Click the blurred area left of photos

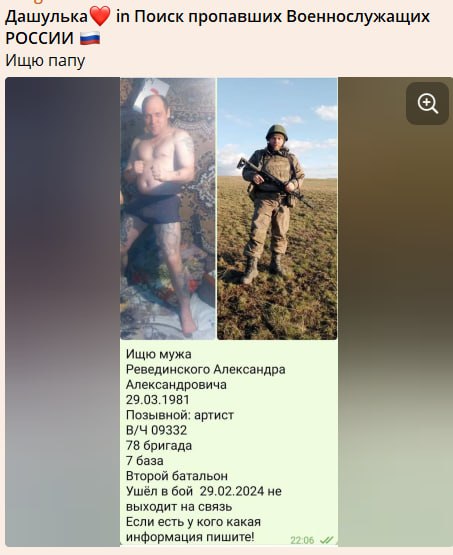[63, 311]
